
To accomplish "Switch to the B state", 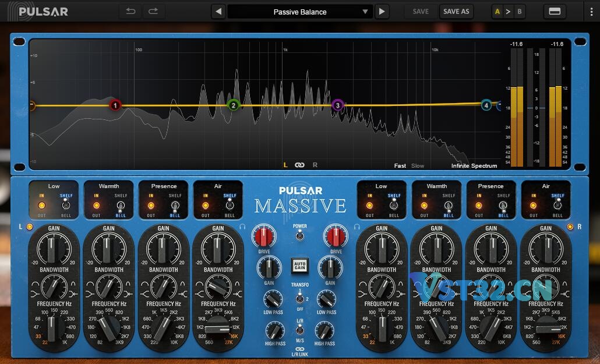I will coord(520,12).
